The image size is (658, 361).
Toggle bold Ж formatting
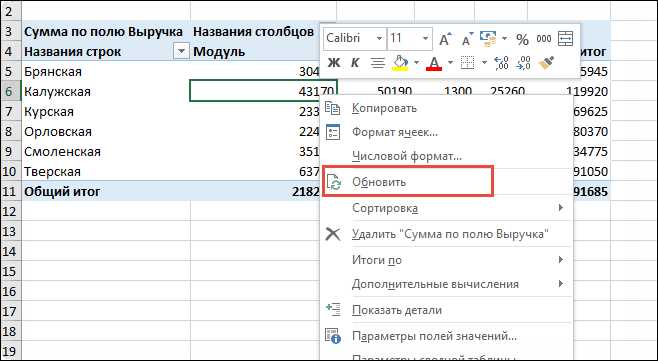(334, 63)
